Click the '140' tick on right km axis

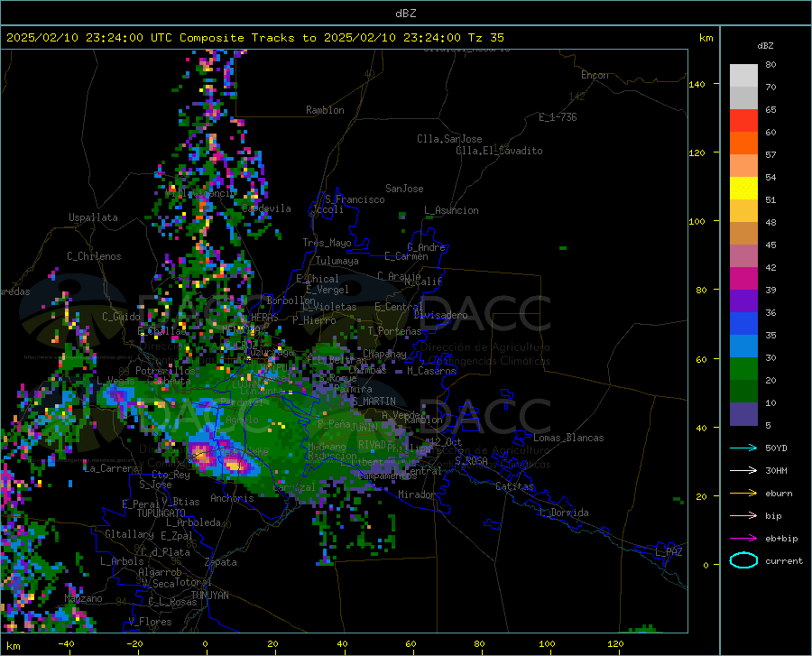[697, 84]
